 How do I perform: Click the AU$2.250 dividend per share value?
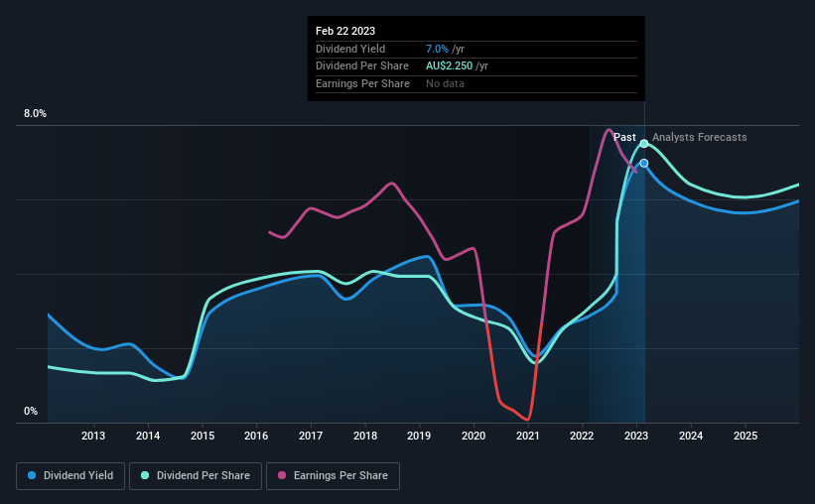point(449,66)
